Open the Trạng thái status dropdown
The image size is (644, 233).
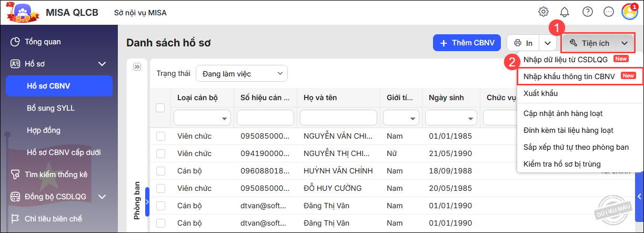click(241, 74)
